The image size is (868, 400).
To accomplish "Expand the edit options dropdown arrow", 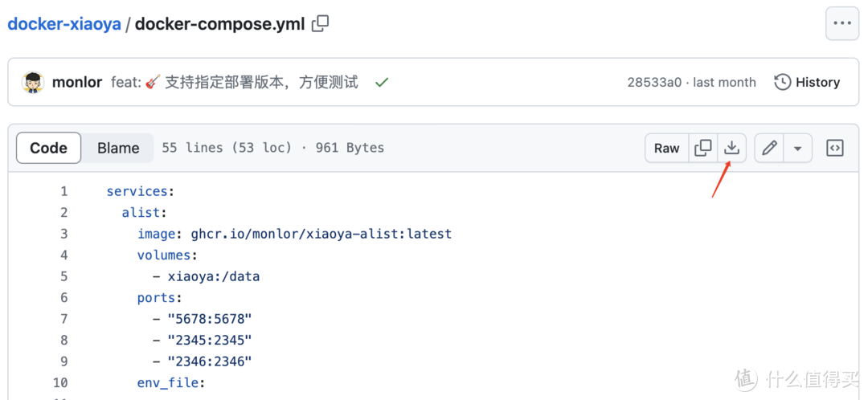I will coord(797,148).
